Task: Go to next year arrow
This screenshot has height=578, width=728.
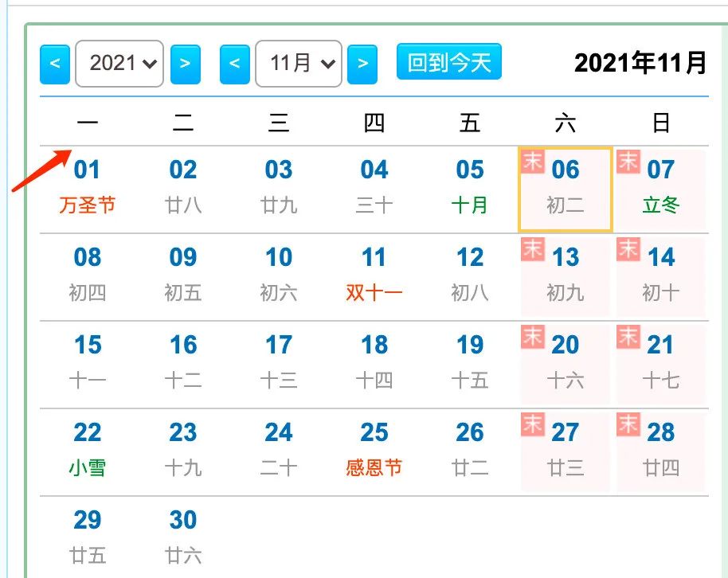Action: pyautogui.click(x=185, y=64)
